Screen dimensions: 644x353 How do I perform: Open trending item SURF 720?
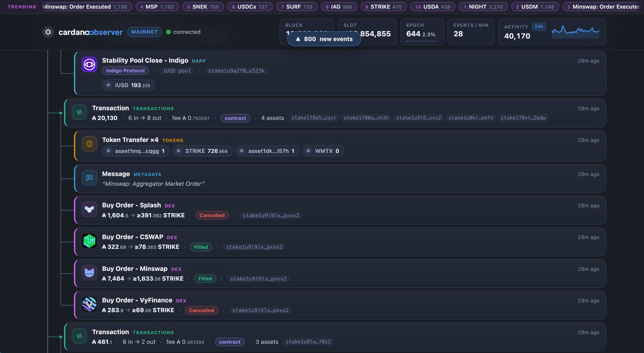click(x=297, y=7)
